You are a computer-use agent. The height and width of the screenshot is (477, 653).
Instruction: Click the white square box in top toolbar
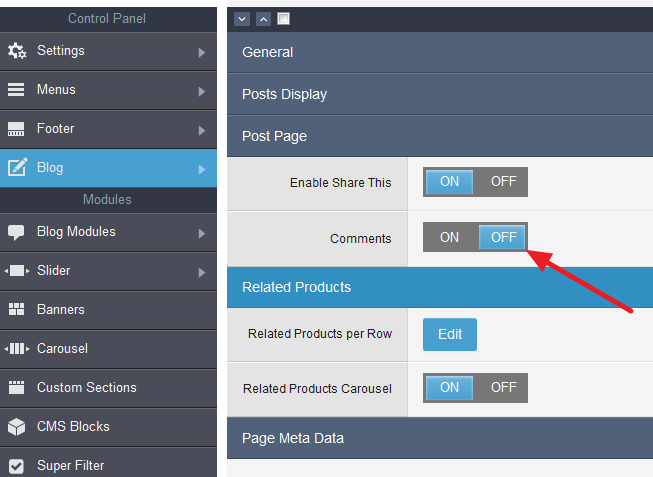point(283,19)
